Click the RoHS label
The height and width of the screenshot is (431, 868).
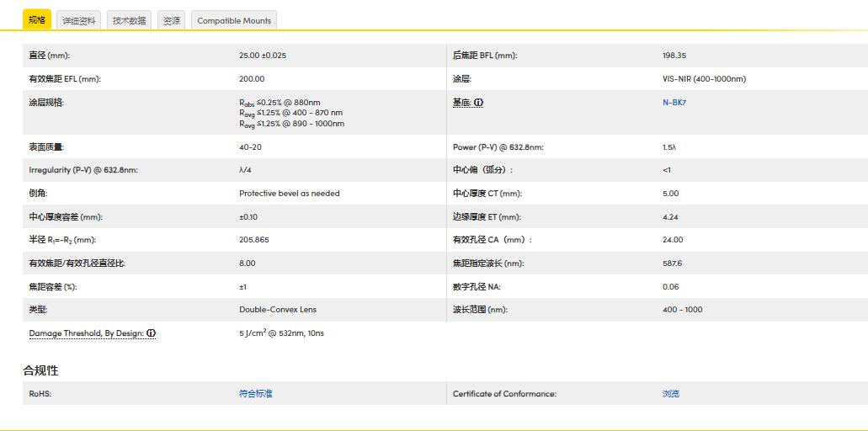click(40, 393)
